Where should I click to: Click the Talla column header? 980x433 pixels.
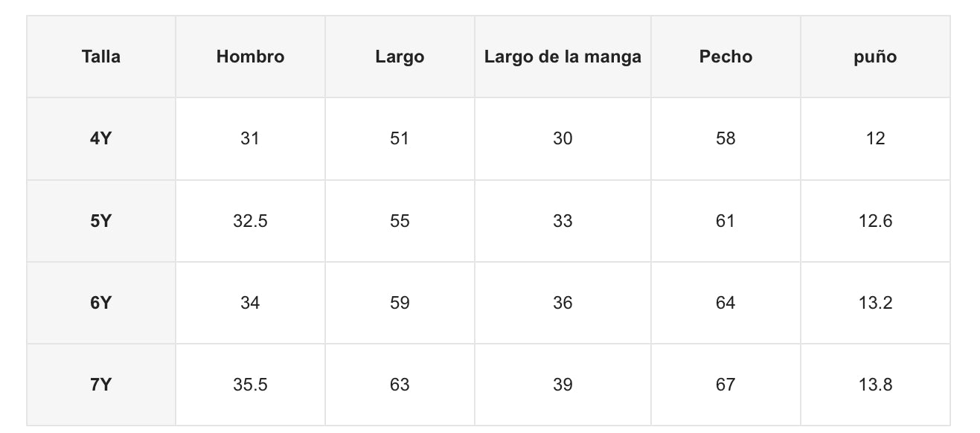tap(101, 57)
